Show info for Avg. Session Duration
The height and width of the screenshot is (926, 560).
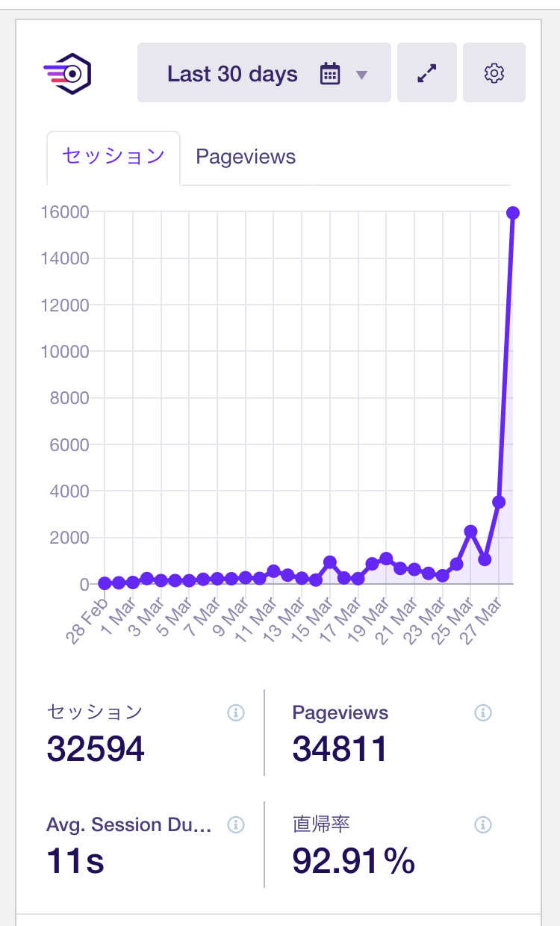pyautogui.click(x=236, y=824)
